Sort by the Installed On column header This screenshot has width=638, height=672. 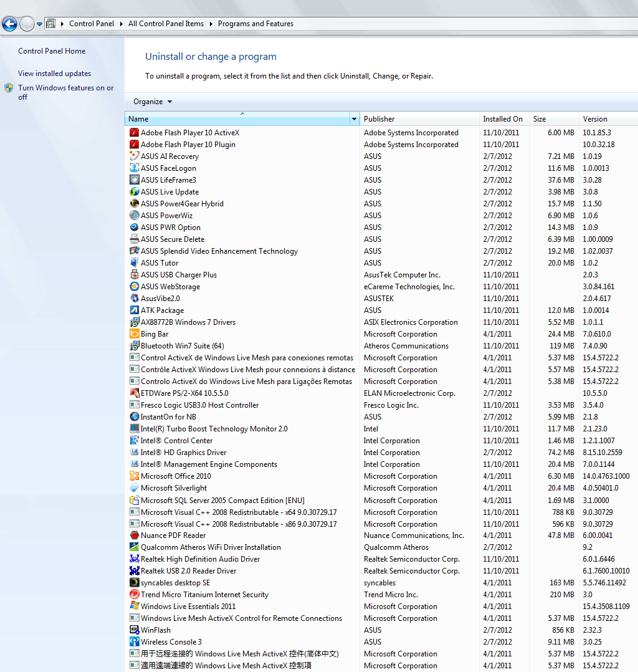pos(504,118)
